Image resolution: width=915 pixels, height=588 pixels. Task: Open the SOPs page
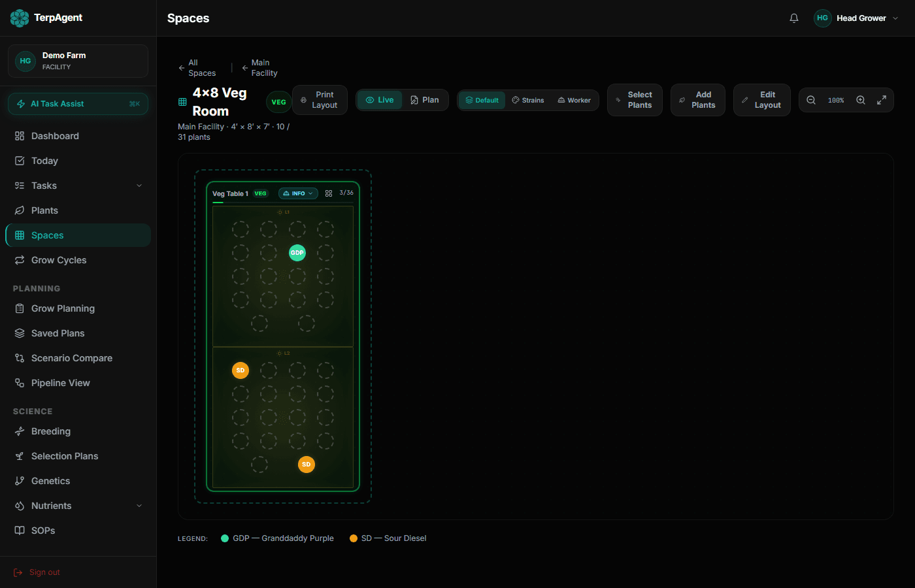[x=43, y=530]
